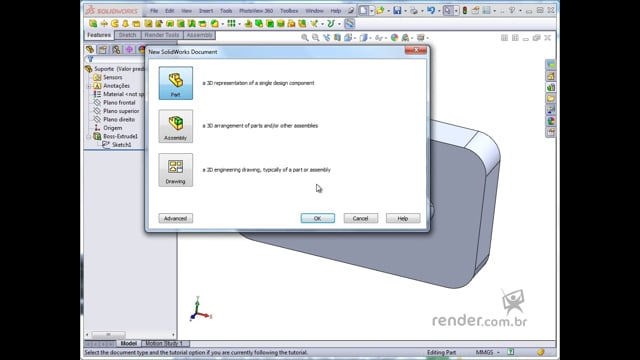Screen dimensions: 640x360
Task: Open the File menu
Action: tap(154, 11)
